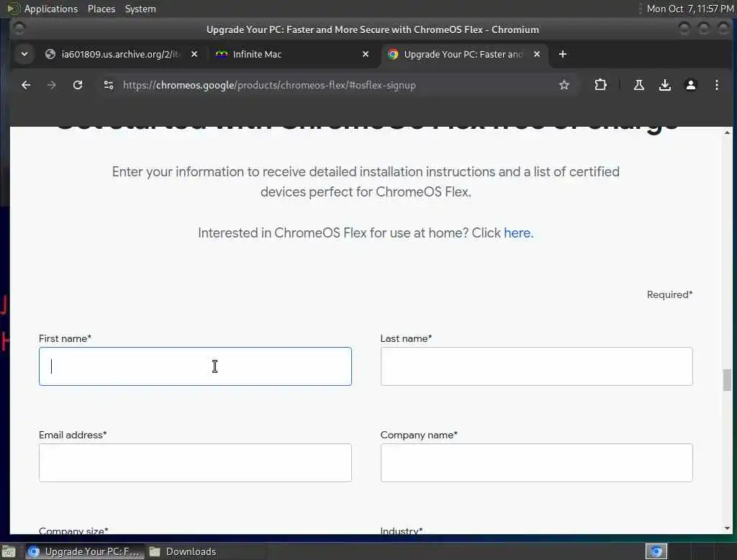Screen dimensions: 737x560
Task: Open the Extensions puzzle icon
Action: point(600,85)
